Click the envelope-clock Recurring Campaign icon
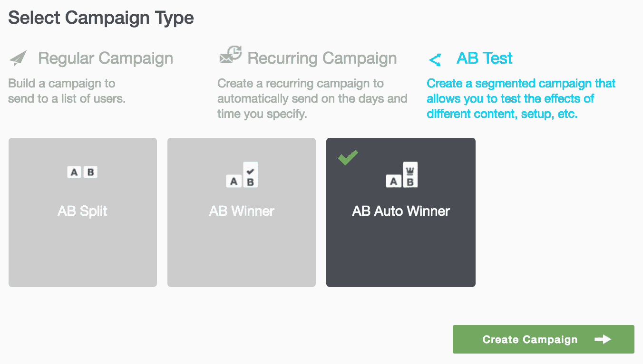Screen dimensions: 643x364 (x=230, y=56)
